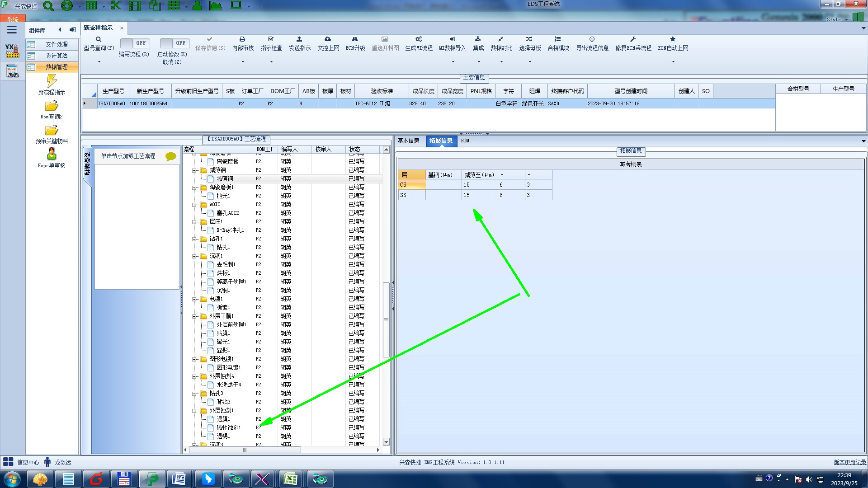Click the 文控上网 cloud upload icon

(x=328, y=39)
